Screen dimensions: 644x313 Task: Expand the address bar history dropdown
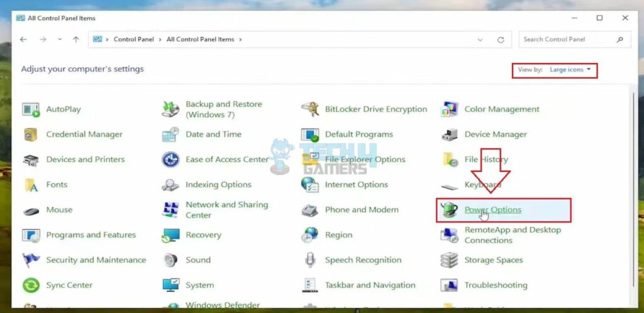coord(480,40)
